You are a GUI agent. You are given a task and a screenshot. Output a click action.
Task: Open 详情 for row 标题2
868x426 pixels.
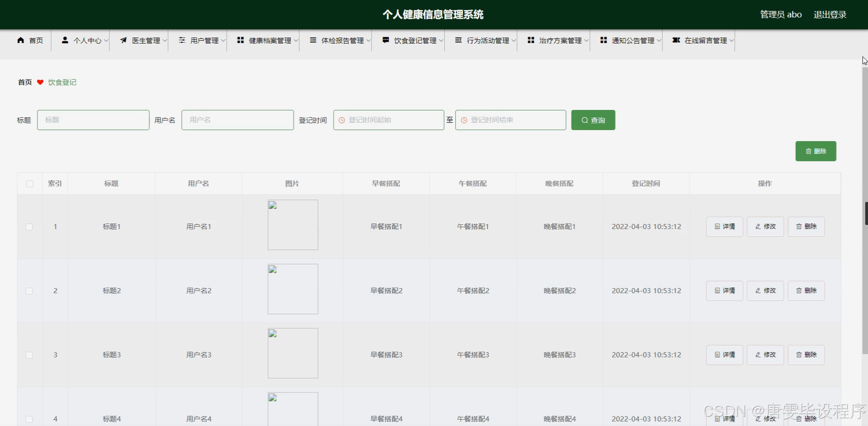pos(725,291)
